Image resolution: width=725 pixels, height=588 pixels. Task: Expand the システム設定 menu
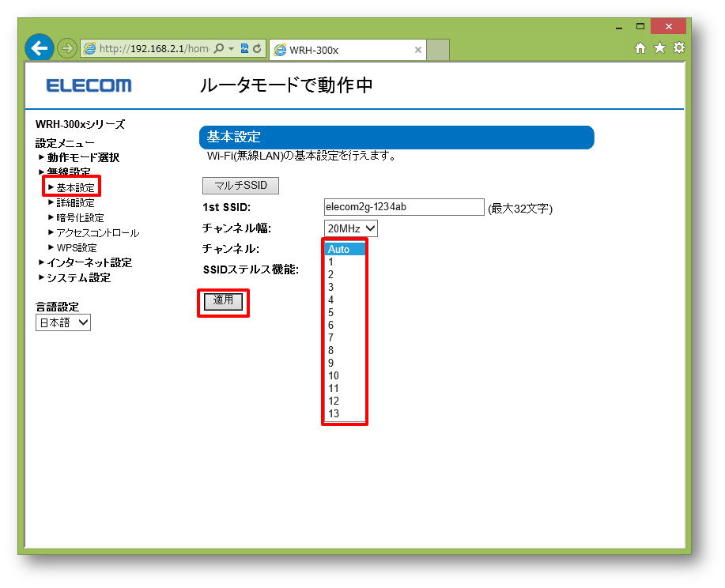(78, 278)
